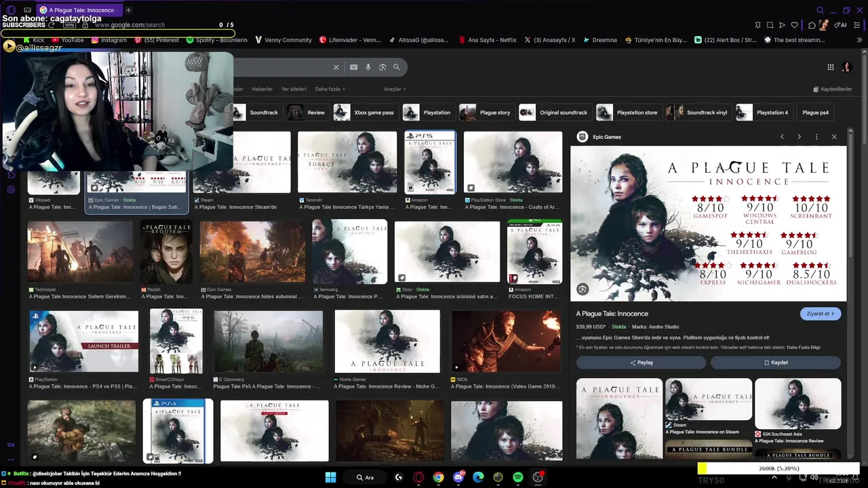The height and width of the screenshot is (488, 868).
Task: Open the Requiem Reddit result thumbnail
Action: tap(166, 251)
